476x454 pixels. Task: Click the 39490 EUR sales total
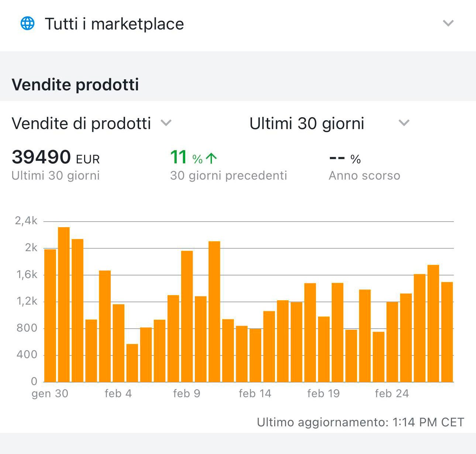56,157
